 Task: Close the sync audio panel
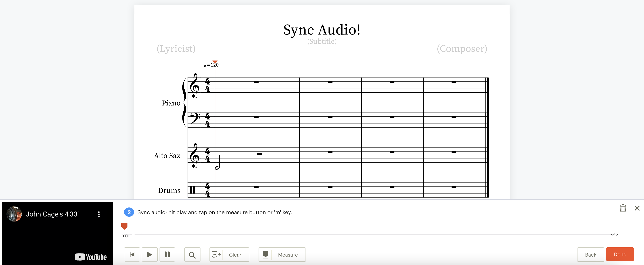point(637,208)
